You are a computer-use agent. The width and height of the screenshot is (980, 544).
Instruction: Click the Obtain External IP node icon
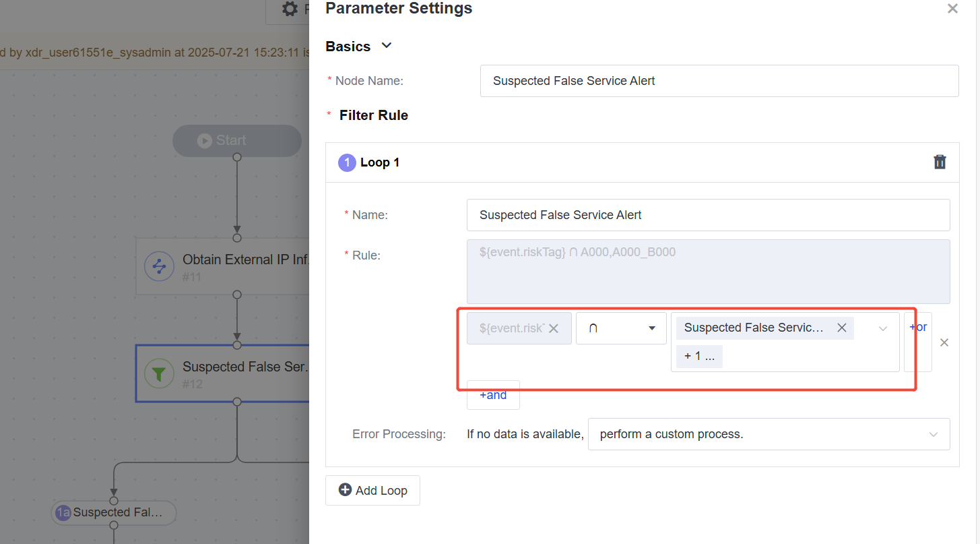(160, 266)
